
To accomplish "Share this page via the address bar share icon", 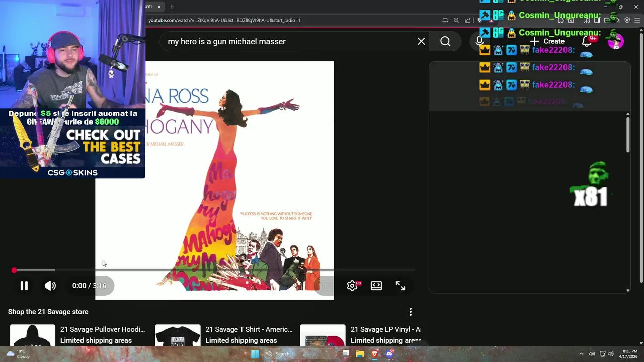I will click(x=468, y=20).
